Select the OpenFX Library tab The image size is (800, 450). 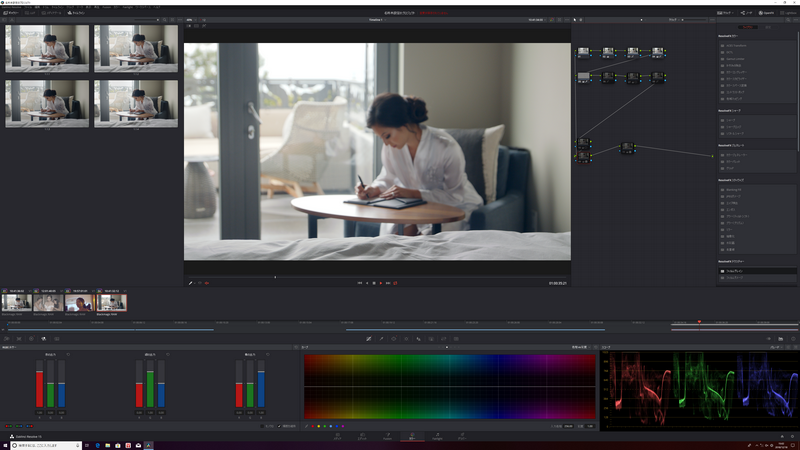[x=747, y=27]
